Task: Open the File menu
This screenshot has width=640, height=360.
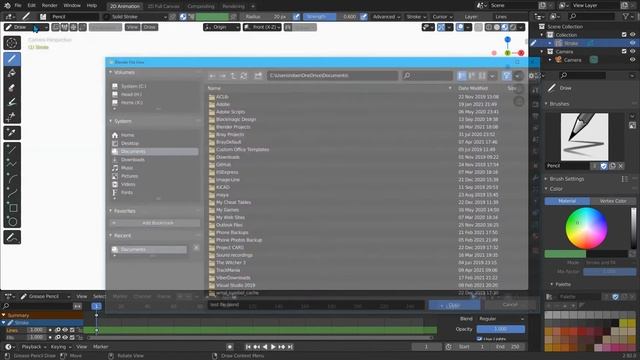Action: point(18,6)
